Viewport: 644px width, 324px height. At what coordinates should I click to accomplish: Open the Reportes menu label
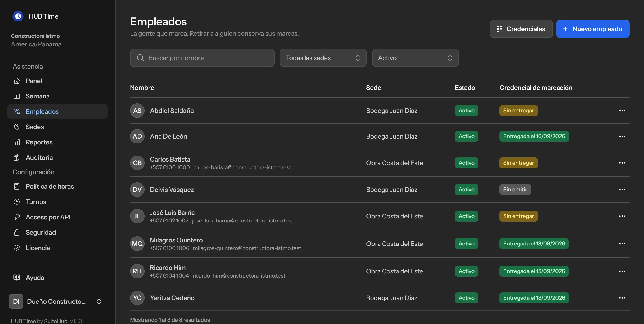[x=39, y=142]
